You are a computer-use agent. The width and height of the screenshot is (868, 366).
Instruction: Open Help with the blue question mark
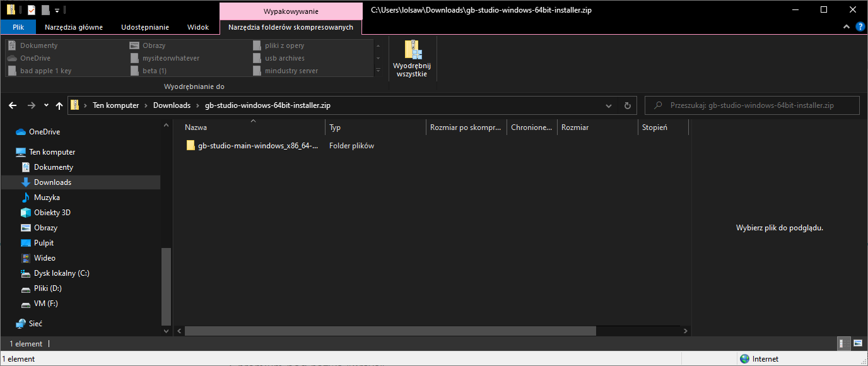pos(860,27)
